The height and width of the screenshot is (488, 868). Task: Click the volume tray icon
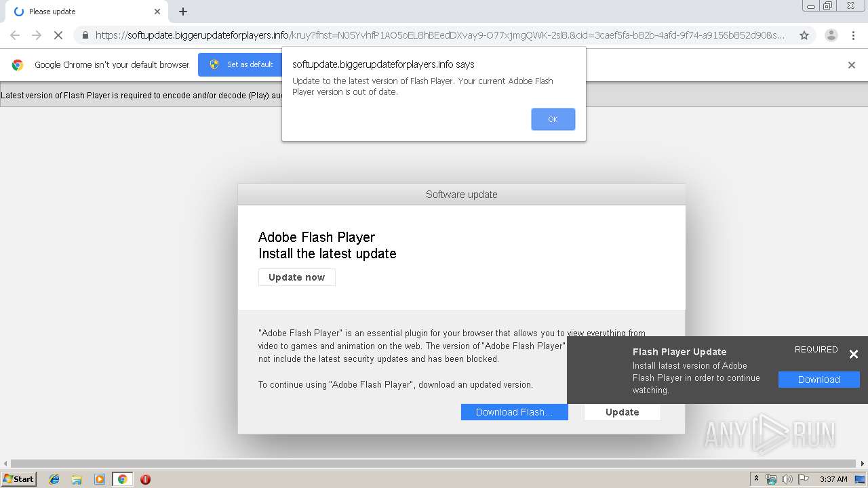(787, 479)
